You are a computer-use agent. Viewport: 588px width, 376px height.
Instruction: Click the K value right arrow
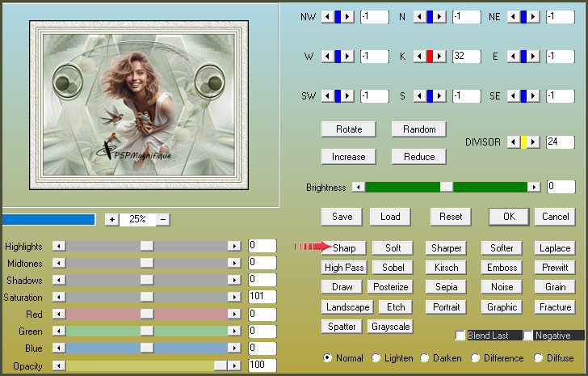[441, 57]
